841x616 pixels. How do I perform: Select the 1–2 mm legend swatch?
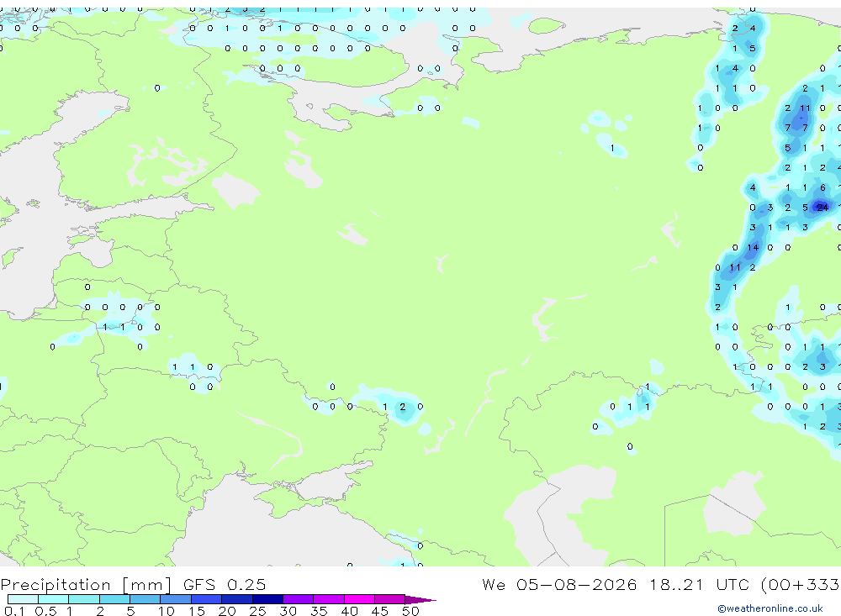click(84, 599)
